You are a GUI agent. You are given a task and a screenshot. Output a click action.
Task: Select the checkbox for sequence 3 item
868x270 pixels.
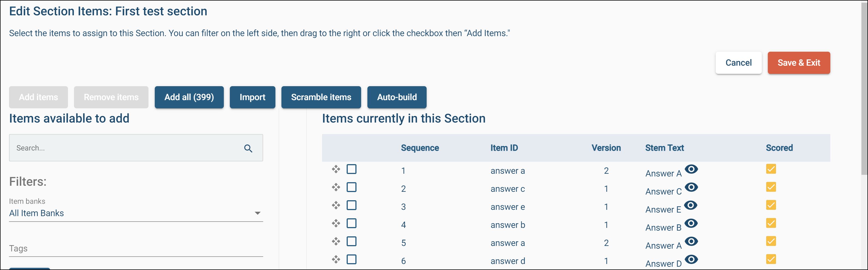(352, 205)
